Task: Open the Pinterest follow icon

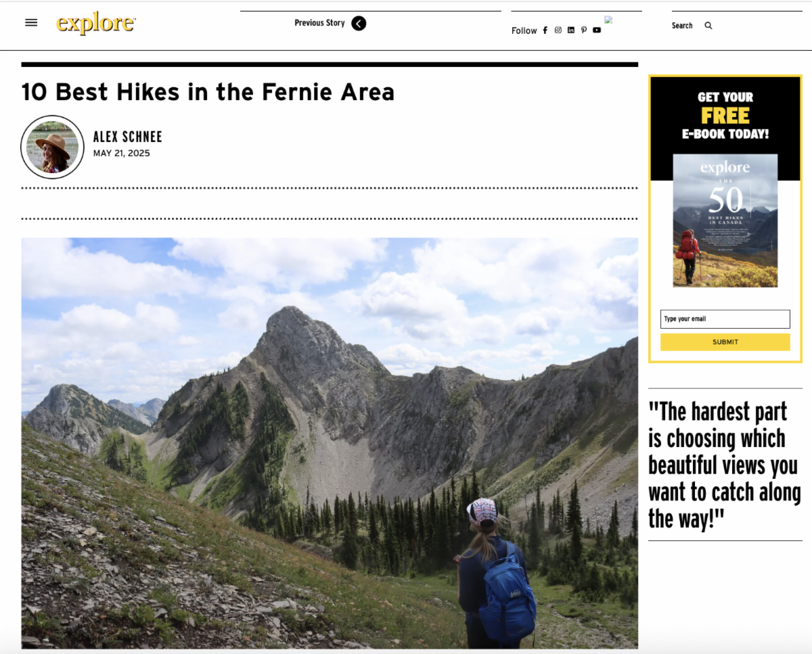Action: [x=584, y=30]
